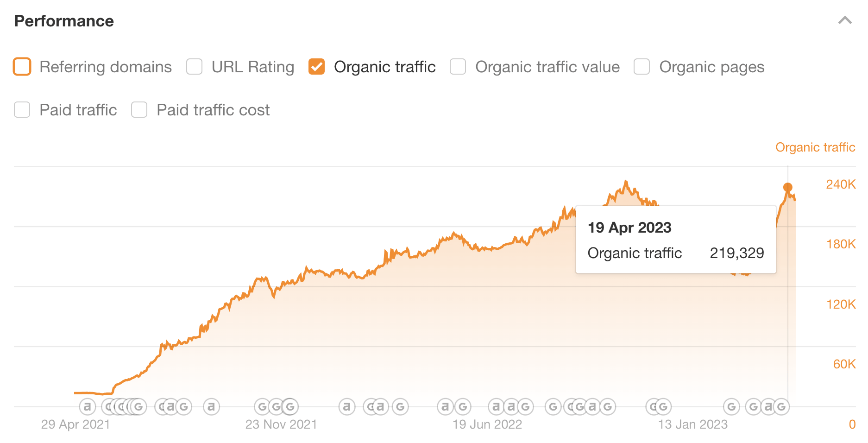Turn on the Organic pages metric
The height and width of the screenshot is (443, 868).
(x=642, y=67)
